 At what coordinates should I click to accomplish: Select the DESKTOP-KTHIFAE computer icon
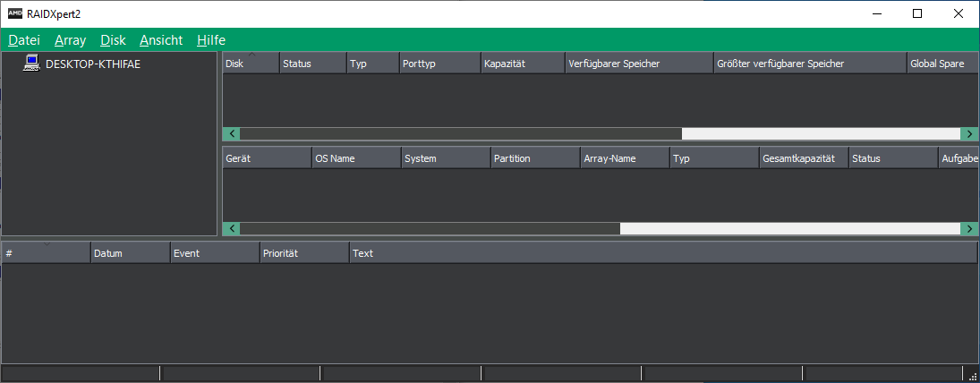coord(31,64)
